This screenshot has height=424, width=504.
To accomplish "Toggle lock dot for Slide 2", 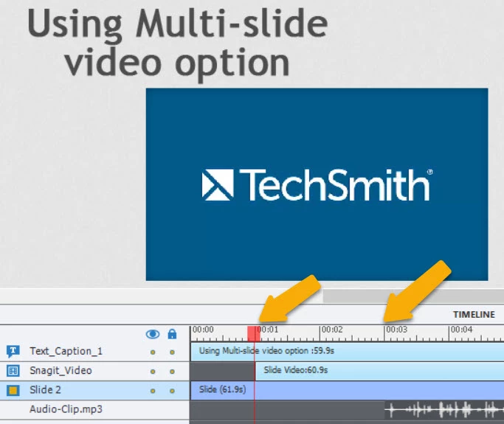I will coord(172,391).
